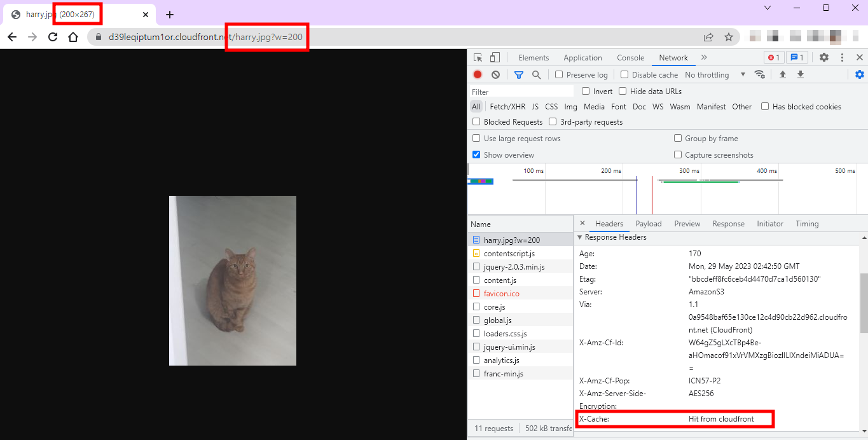Enable Group by frame

(x=678, y=138)
